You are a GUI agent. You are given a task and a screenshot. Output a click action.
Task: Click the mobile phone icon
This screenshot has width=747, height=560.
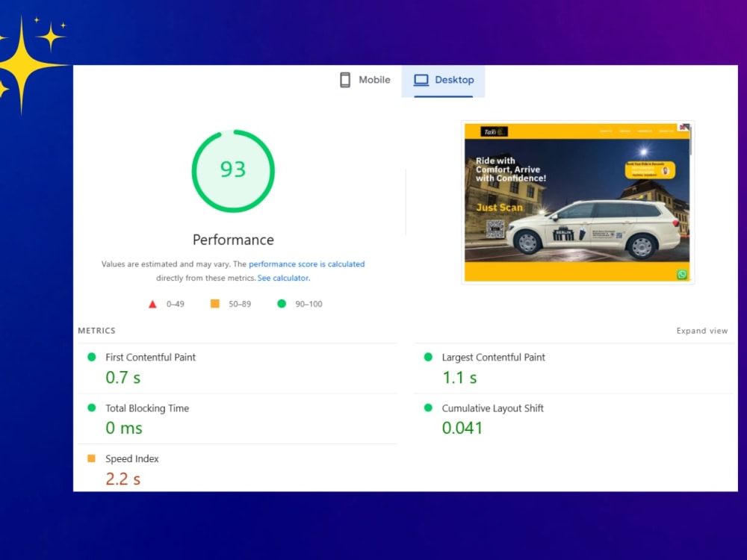[345, 80]
